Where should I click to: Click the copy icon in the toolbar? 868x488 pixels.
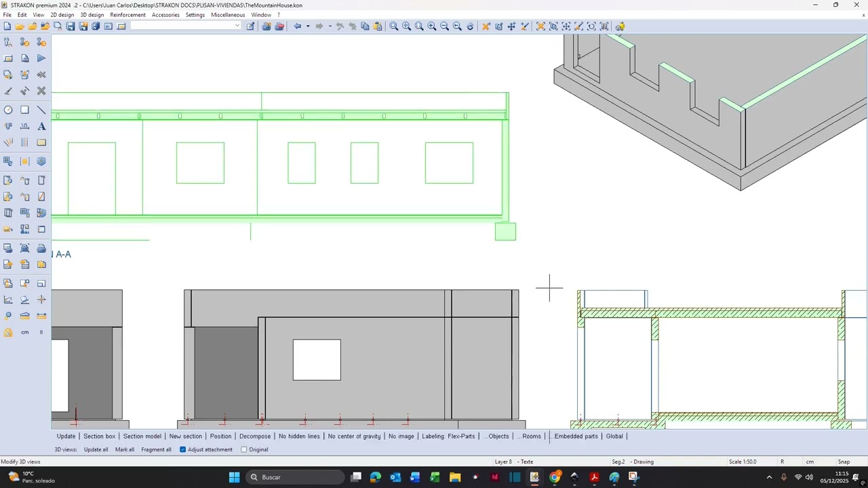click(365, 26)
